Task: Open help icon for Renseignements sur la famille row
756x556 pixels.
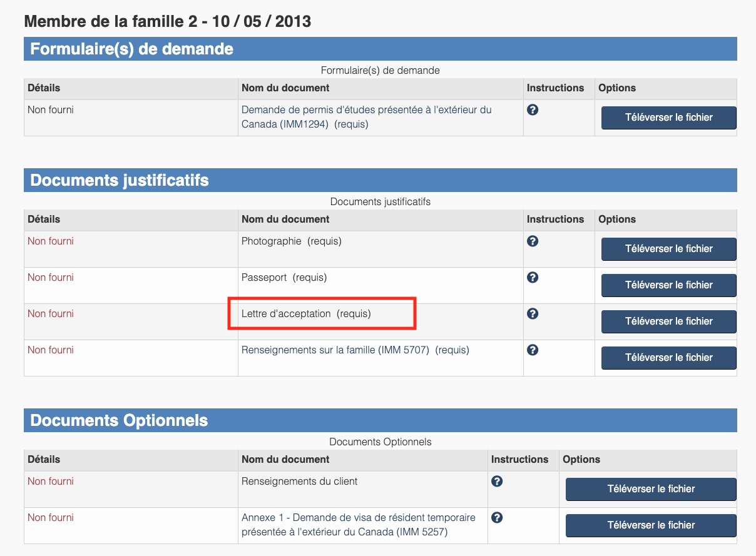Action: (533, 350)
